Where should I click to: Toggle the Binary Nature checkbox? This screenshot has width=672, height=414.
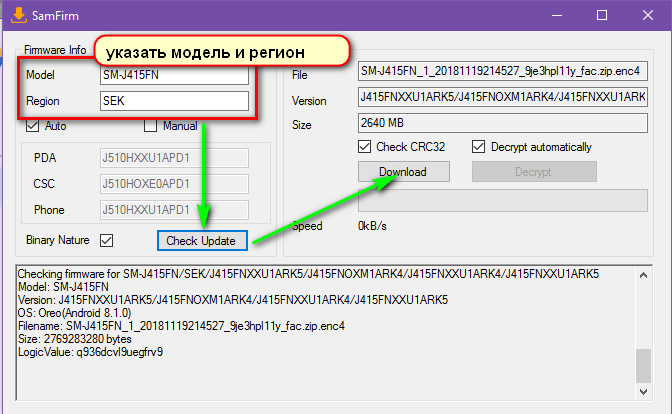[x=107, y=240]
